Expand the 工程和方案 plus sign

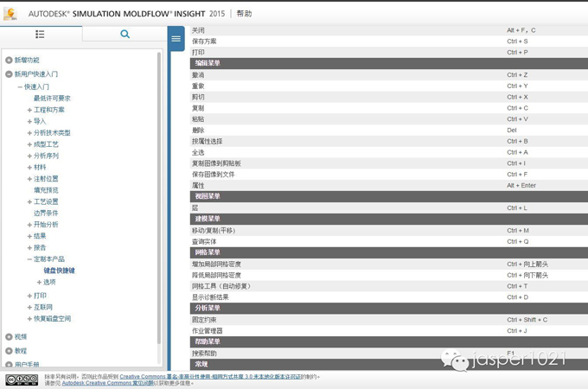[29, 110]
